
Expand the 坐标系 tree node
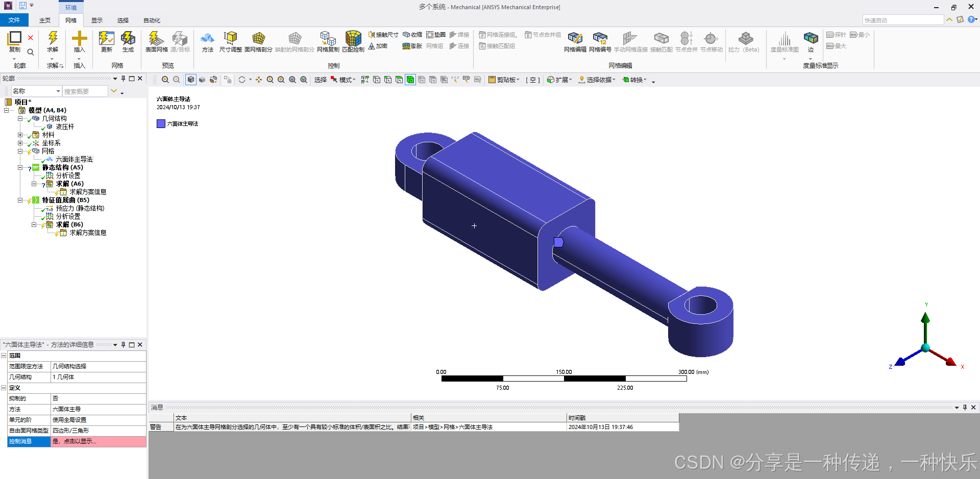pos(20,143)
